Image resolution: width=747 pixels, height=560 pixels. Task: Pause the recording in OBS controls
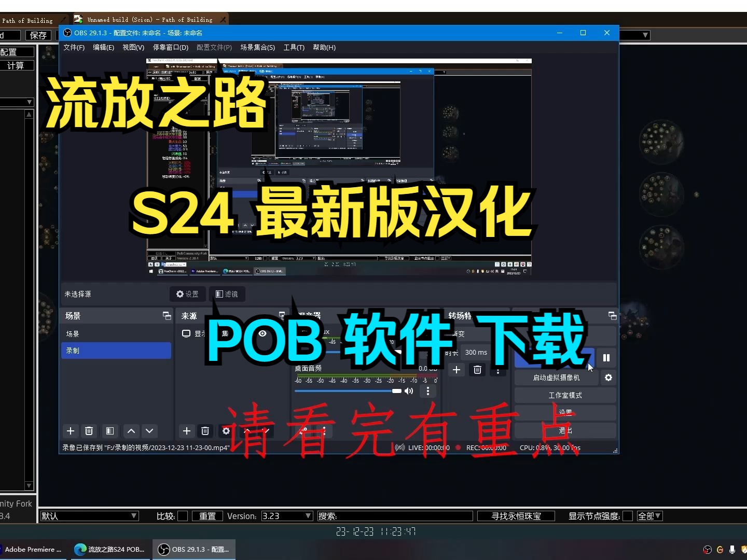click(x=606, y=358)
